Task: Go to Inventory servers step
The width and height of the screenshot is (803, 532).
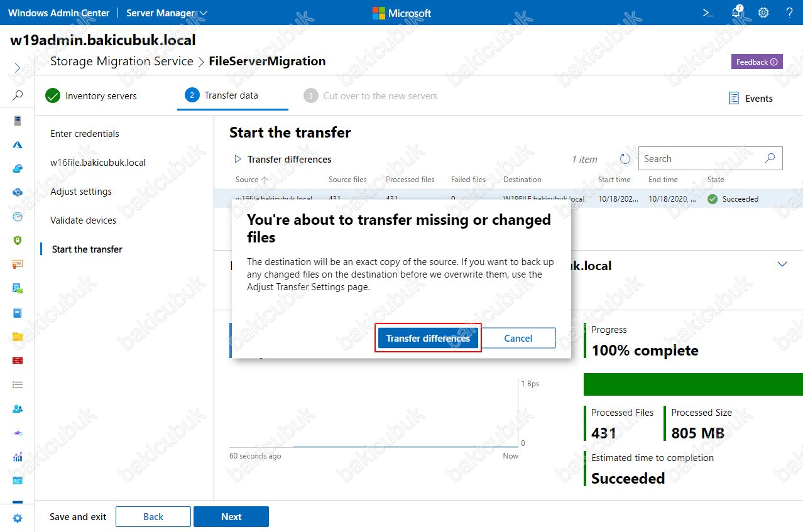Action: (91, 96)
